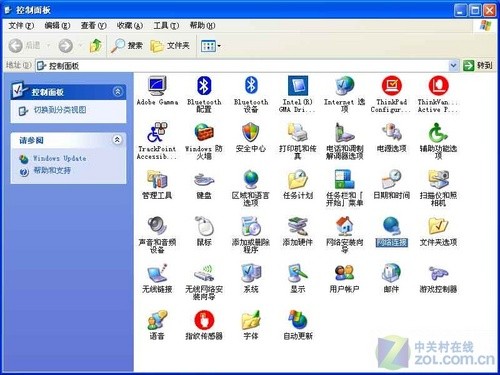Select the 网络连接 network connections icon
500x375 pixels.
pyautogui.click(x=391, y=226)
